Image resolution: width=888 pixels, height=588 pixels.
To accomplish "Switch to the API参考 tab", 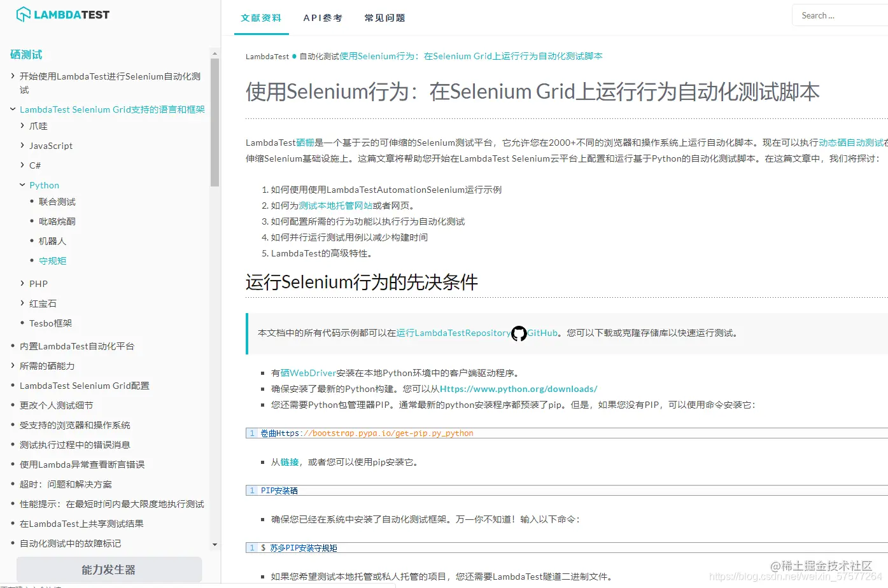I will [323, 18].
